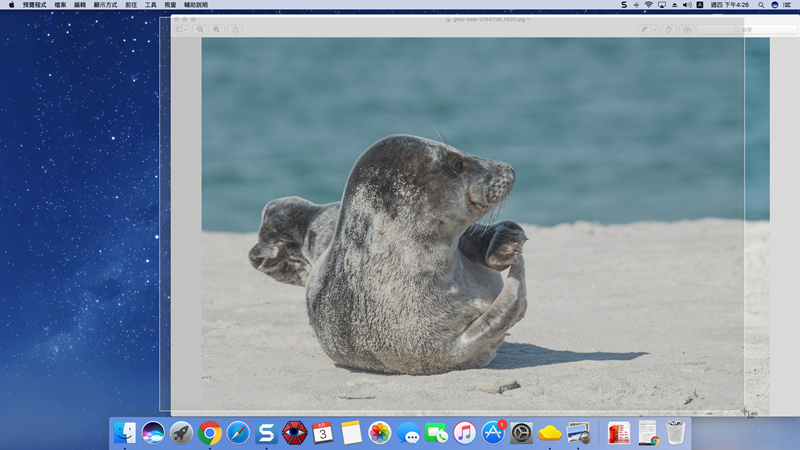Toggle the Wi-Fi status menu

648,5
